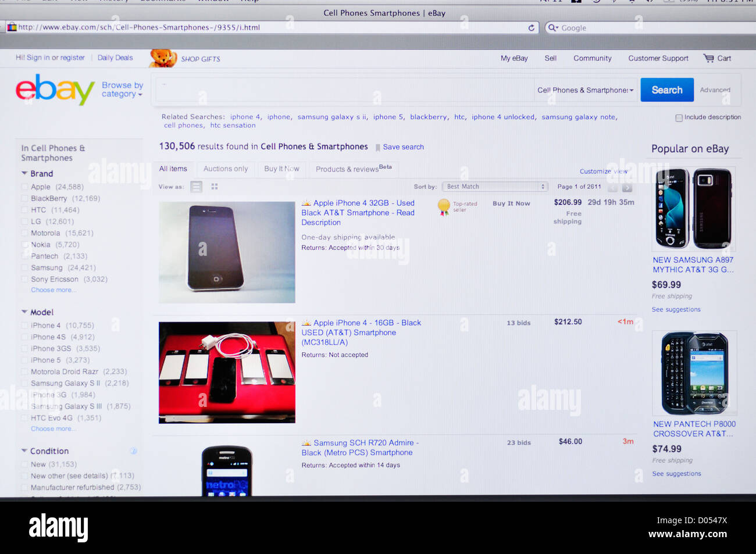Open the shopping Cart icon
The height and width of the screenshot is (554, 756).
point(708,58)
